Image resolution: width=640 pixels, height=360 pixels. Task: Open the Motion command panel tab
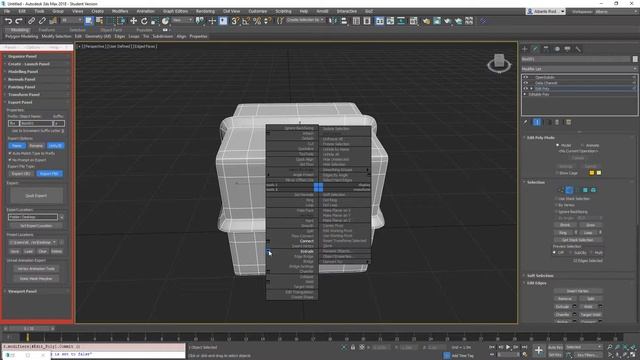(x=557, y=49)
